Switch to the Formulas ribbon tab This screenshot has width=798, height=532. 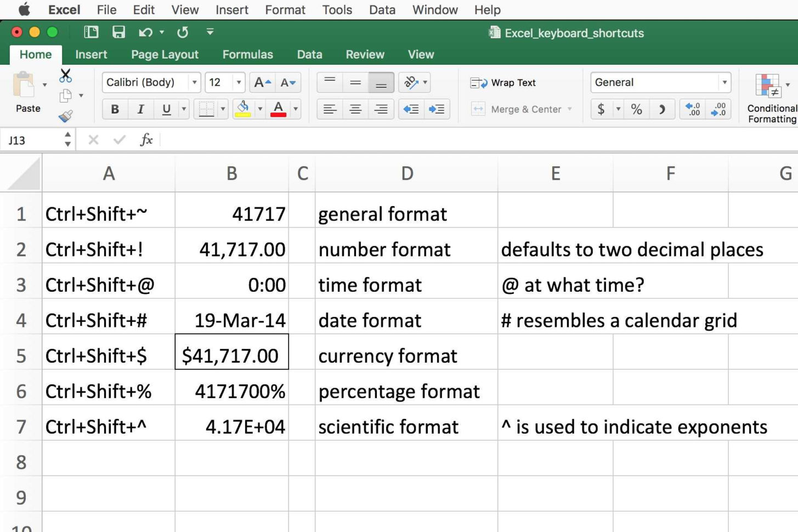pyautogui.click(x=247, y=54)
